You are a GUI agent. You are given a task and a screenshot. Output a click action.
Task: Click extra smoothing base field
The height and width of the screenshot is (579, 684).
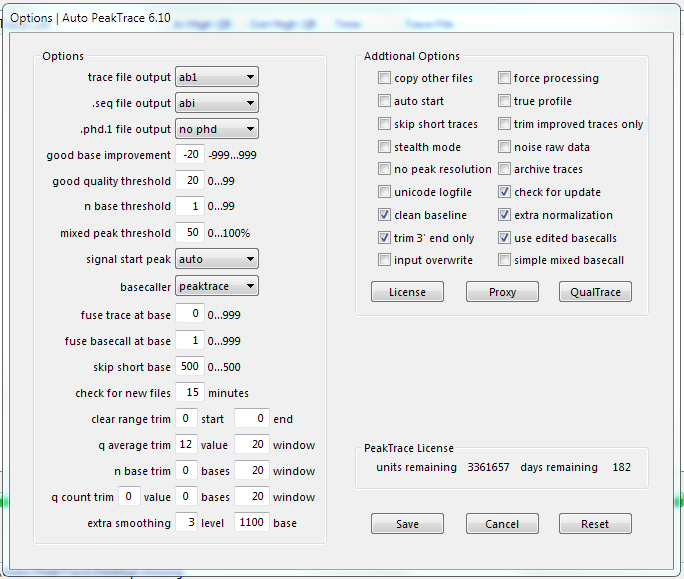coord(252,522)
